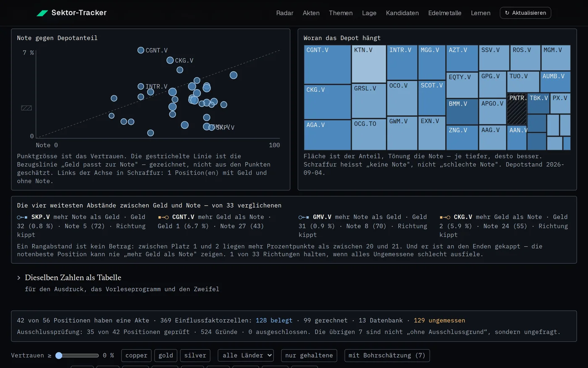
Task: Select the AGA.V treemap tile
Action: [x=327, y=135]
